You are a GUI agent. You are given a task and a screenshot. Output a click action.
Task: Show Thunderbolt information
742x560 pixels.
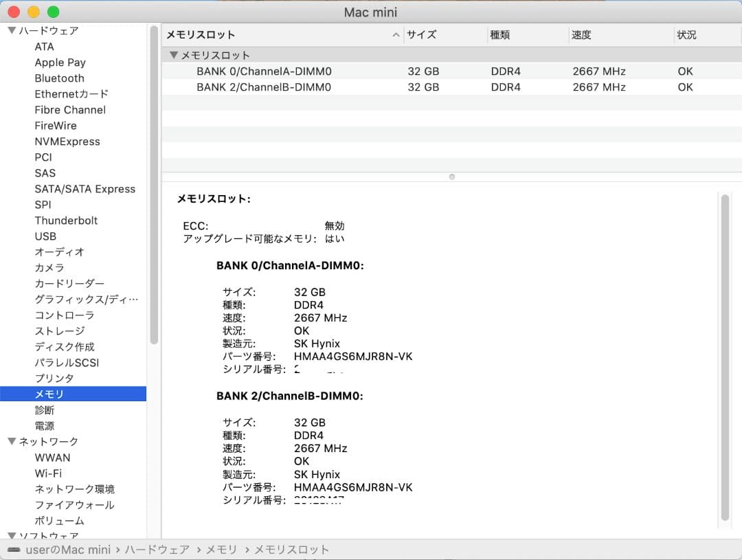pyautogui.click(x=66, y=221)
